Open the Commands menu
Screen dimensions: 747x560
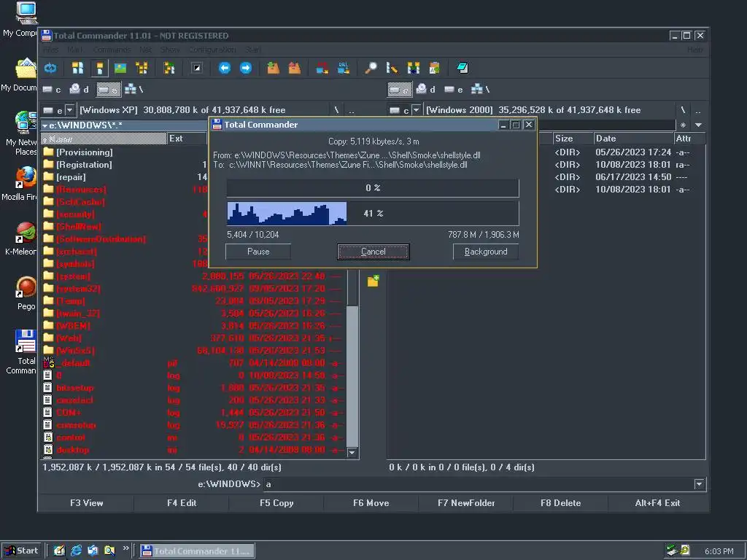pyautogui.click(x=112, y=50)
